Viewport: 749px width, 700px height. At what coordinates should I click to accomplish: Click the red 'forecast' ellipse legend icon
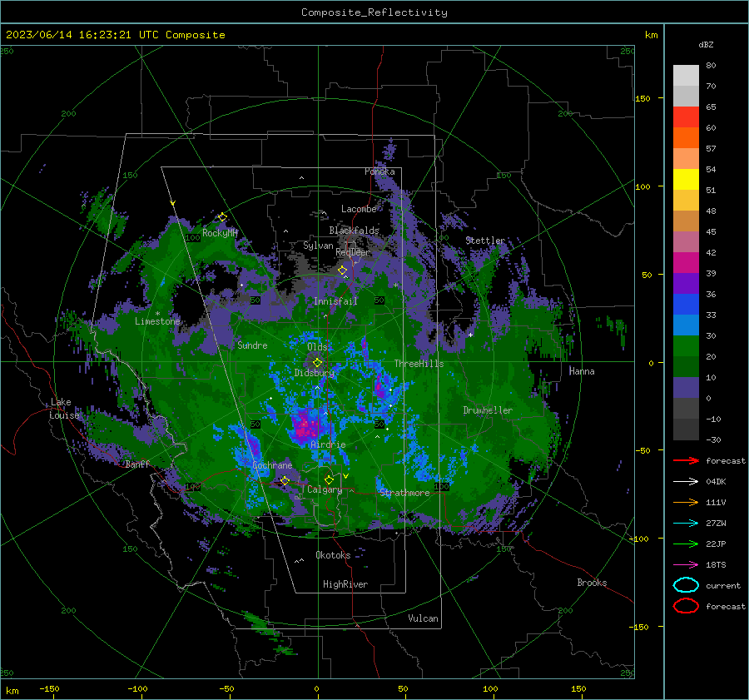click(686, 606)
